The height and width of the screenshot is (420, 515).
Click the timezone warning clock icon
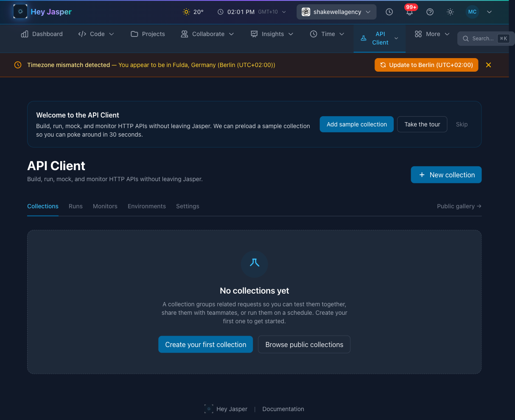tap(18, 65)
